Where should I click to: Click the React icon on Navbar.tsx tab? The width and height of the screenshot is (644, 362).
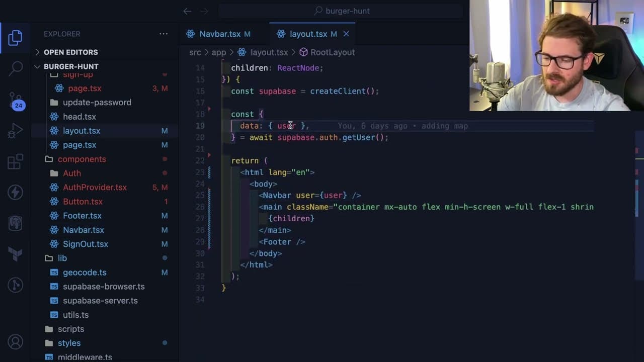[x=191, y=34]
